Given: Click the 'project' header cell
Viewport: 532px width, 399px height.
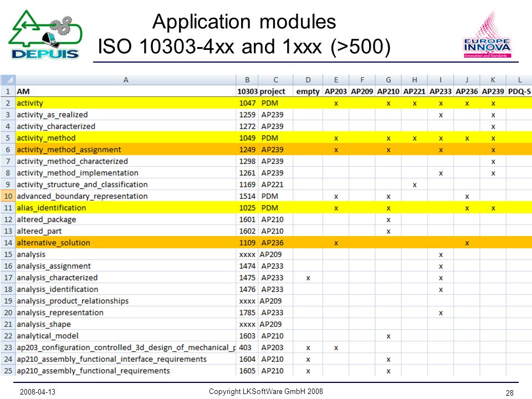Looking at the screenshot, I should tap(275, 91).
